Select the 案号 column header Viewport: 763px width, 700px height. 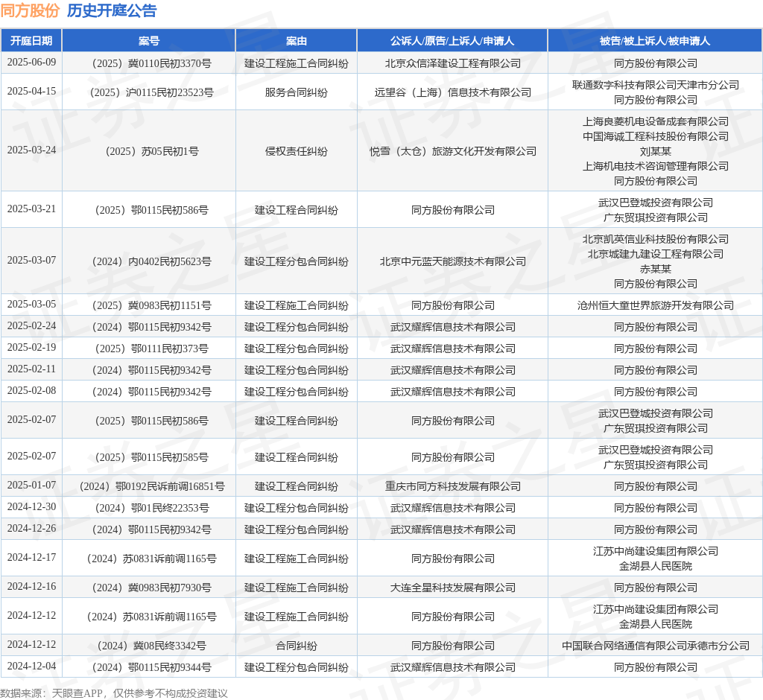click(x=149, y=41)
